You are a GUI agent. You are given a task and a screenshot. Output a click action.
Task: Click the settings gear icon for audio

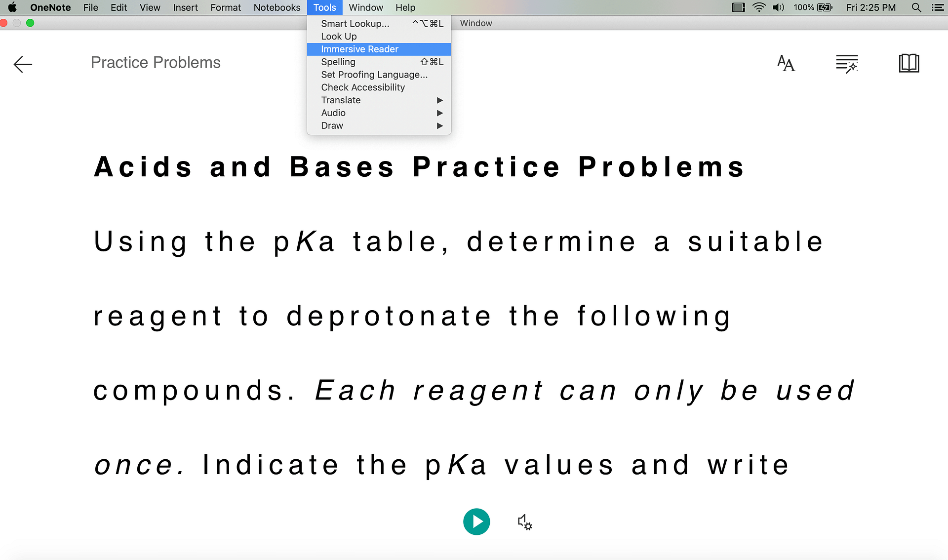pos(524,521)
